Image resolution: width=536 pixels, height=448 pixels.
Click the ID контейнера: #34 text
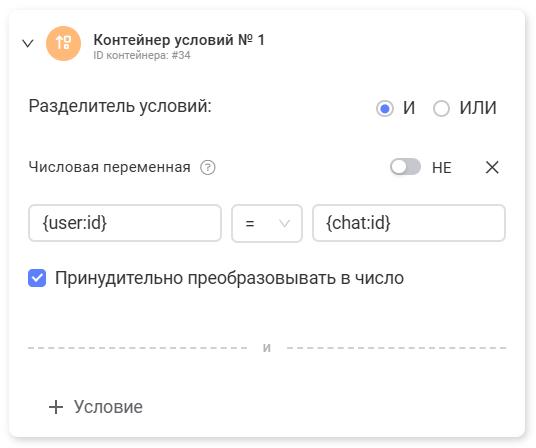pos(142,55)
